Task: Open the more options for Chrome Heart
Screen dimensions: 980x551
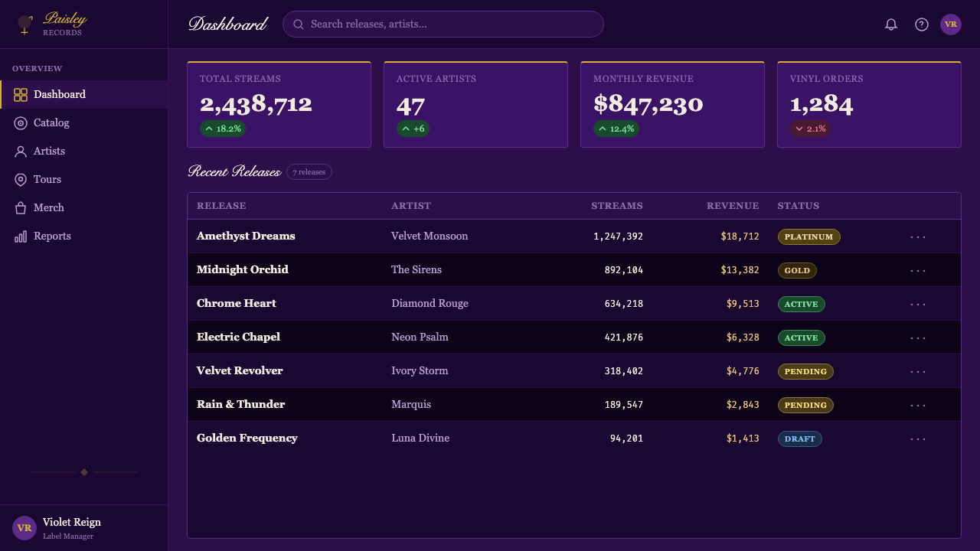Action: click(x=918, y=304)
